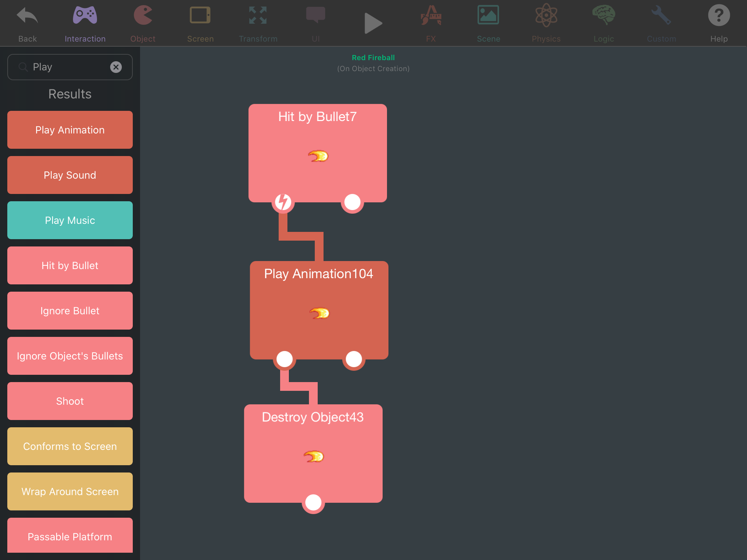Select Wrap Around Screen behavior
Image resolution: width=747 pixels, height=560 pixels.
pos(70,491)
